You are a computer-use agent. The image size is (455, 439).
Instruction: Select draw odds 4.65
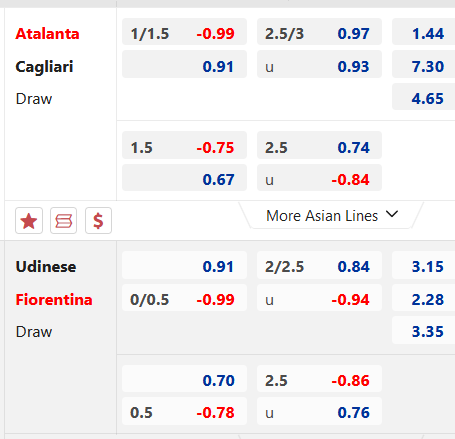coord(423,97)
